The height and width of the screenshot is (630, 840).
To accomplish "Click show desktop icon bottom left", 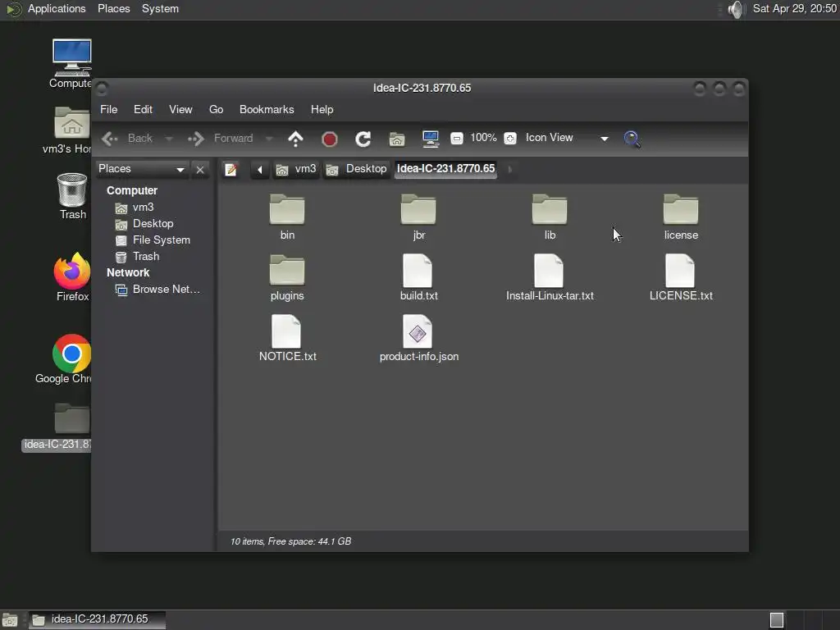I will point(10,620).
